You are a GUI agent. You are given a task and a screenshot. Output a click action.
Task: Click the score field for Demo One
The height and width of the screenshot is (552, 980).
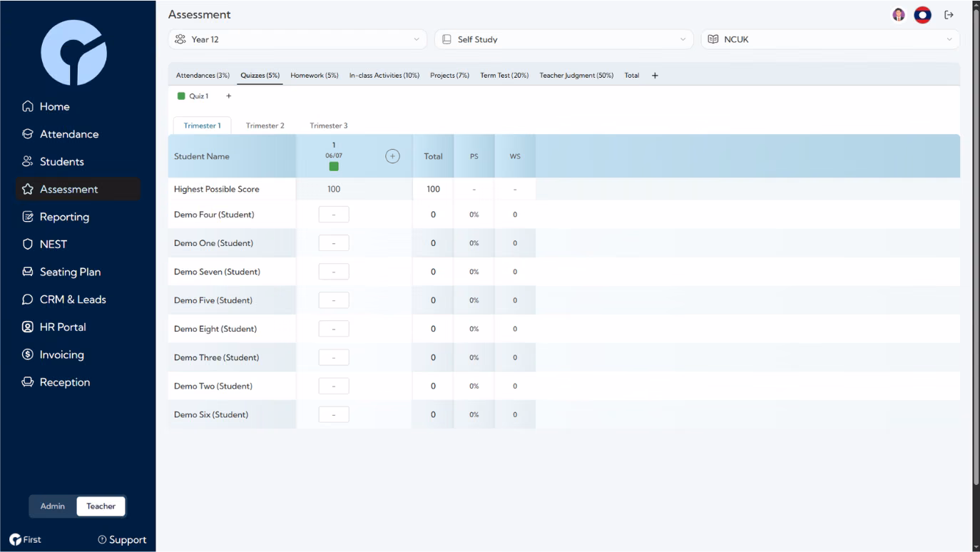pos(334,243)
